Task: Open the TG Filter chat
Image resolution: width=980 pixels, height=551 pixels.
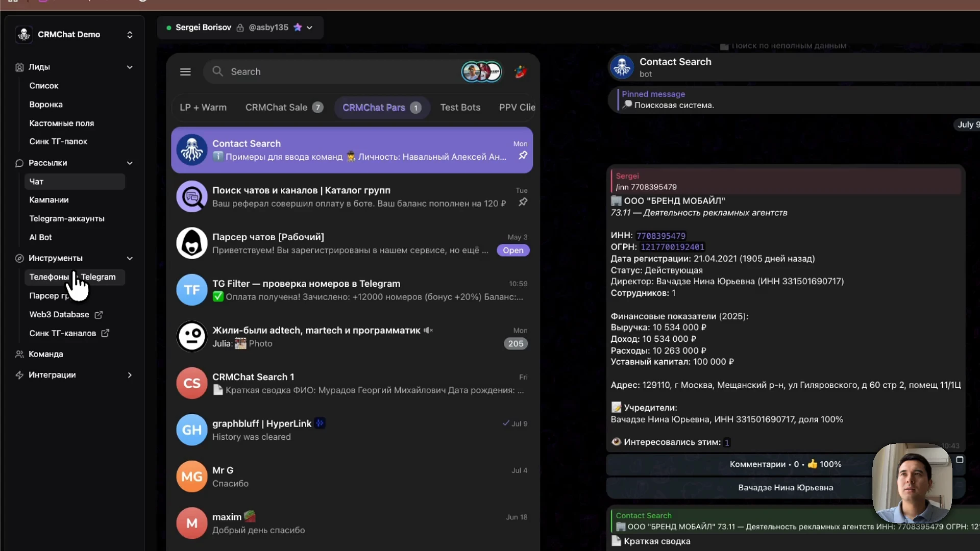Action: [x=352, y=290]
